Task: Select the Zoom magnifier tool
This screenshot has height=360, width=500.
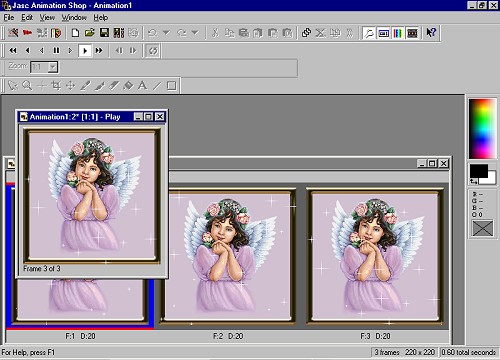Action: click(27, 86)
